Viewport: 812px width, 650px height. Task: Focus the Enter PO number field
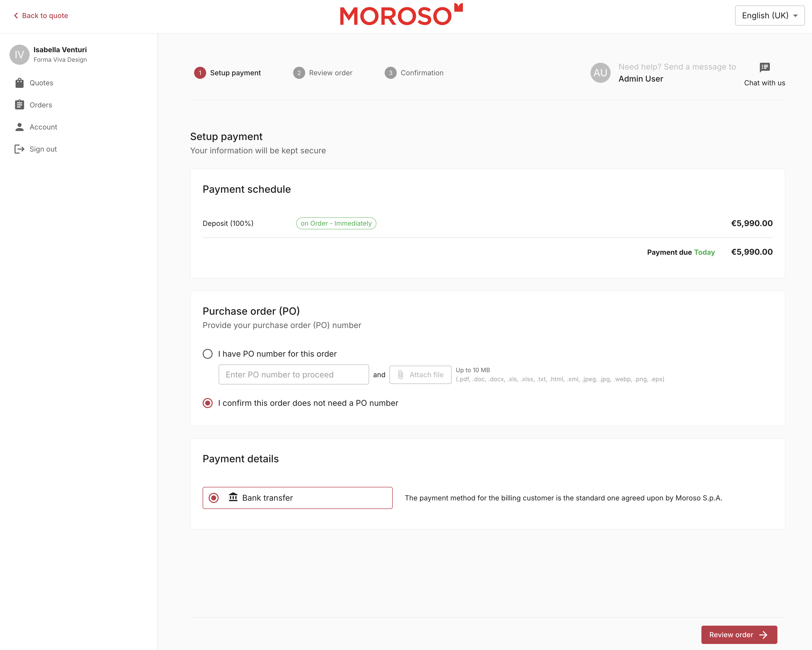click(x=293, y=374)
